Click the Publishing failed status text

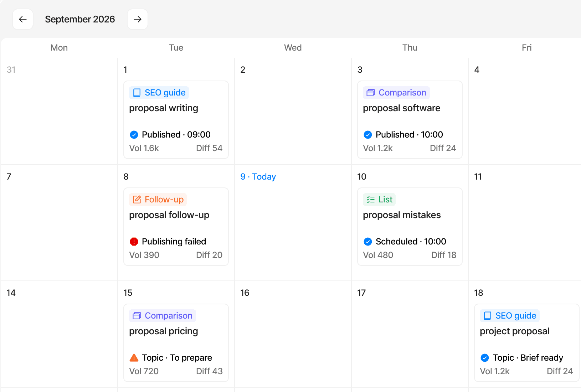click(174, 242)
